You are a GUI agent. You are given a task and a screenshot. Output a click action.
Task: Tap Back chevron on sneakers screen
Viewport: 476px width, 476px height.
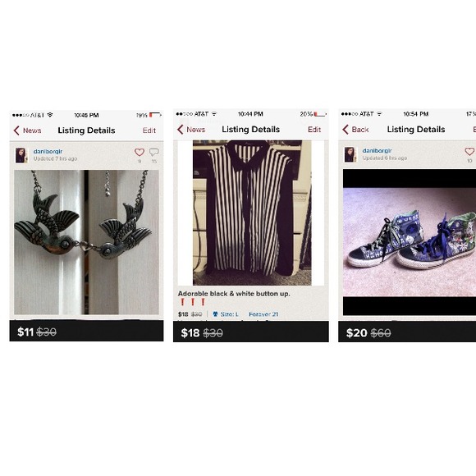click(x=346, y=130)
